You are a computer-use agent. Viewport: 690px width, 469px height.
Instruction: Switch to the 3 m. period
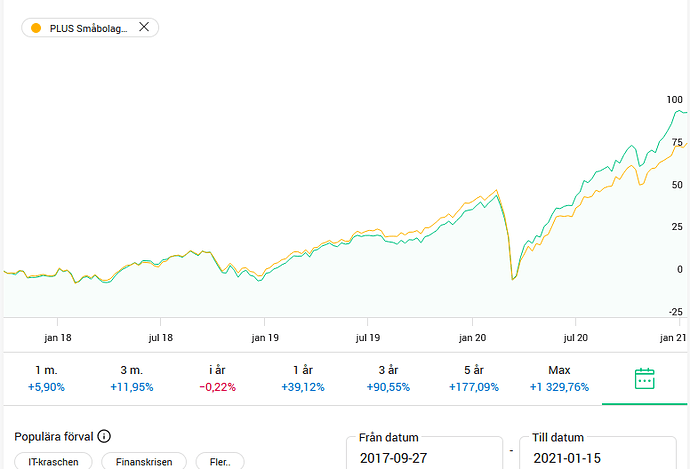coord(131,378)
